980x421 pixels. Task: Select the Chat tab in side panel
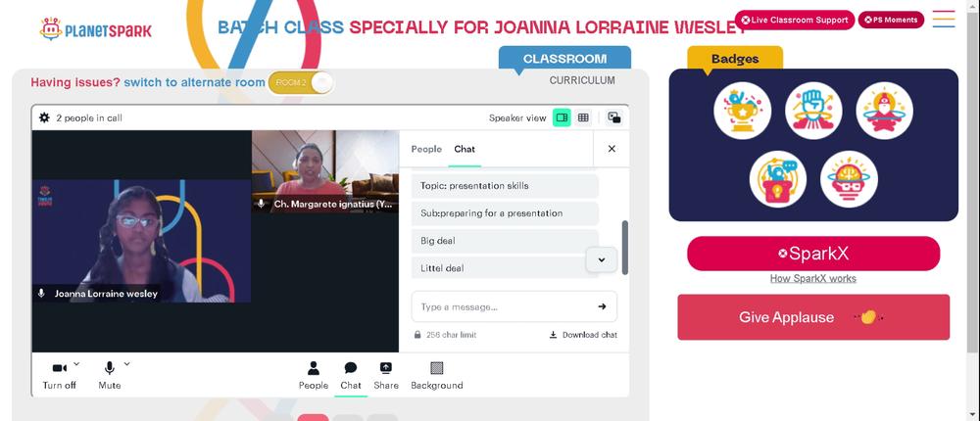tap(465, 149)
